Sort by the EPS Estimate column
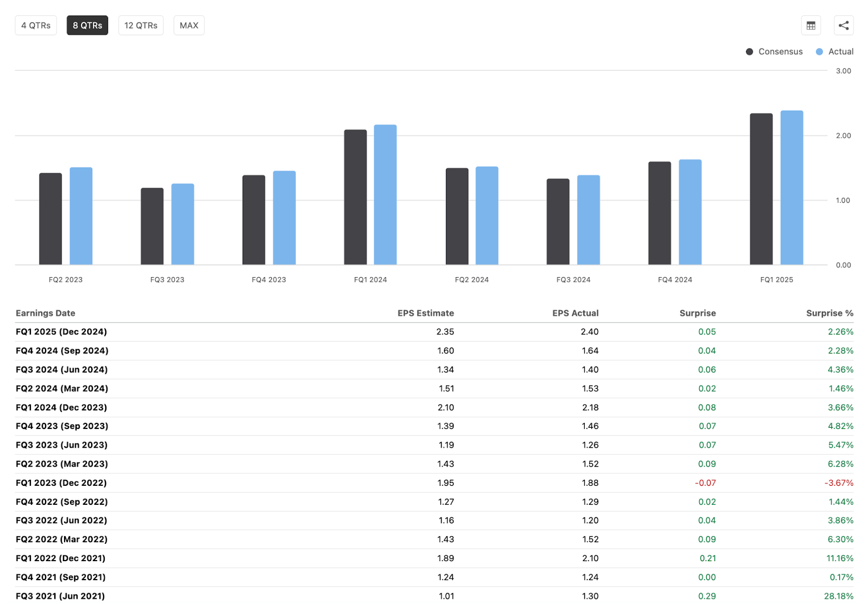Viewport: 868px width, 604px height. 425,313
